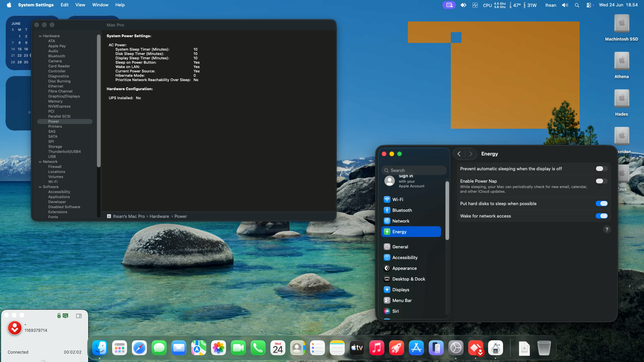Open Music app in the Dock

click(377, 348)
